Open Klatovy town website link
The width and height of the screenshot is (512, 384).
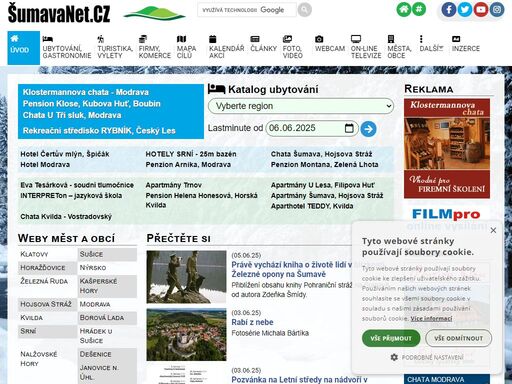(34, 254)
